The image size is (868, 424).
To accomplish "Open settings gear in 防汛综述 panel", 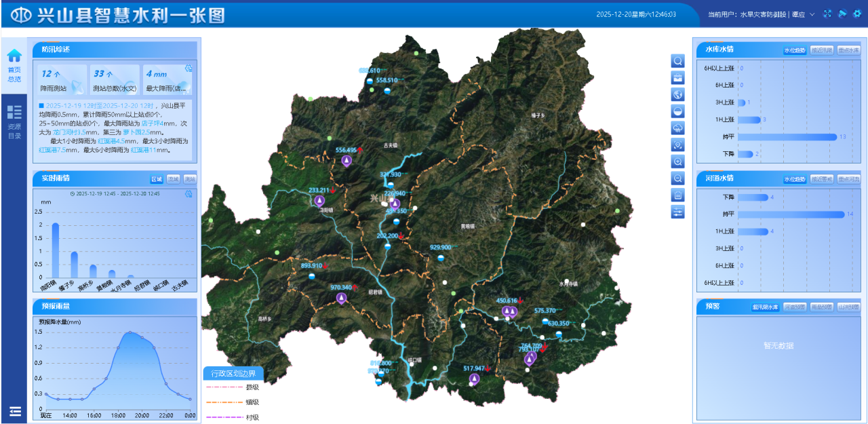I will click(189, 69).
